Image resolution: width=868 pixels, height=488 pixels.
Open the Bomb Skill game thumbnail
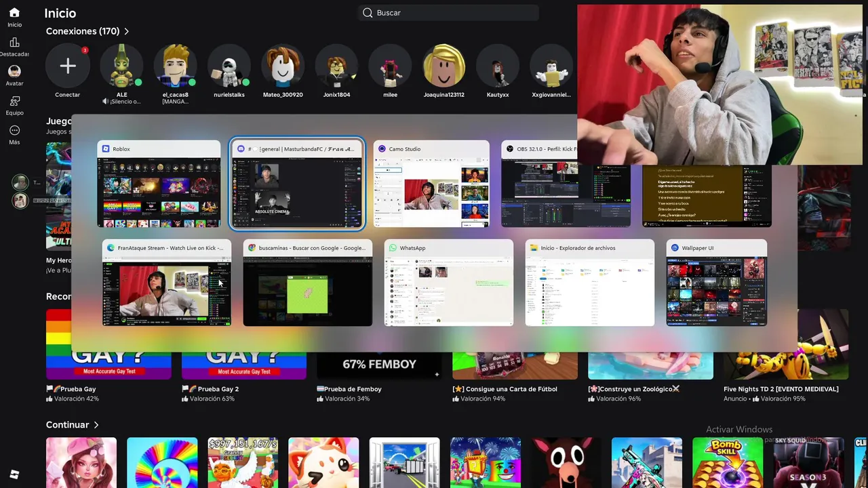click(728, 462)
